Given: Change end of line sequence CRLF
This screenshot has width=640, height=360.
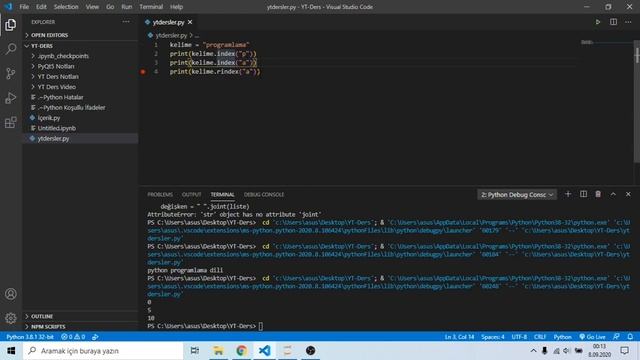Looking at the screenshot, I should pyautogui.click(x=540, y=337).
